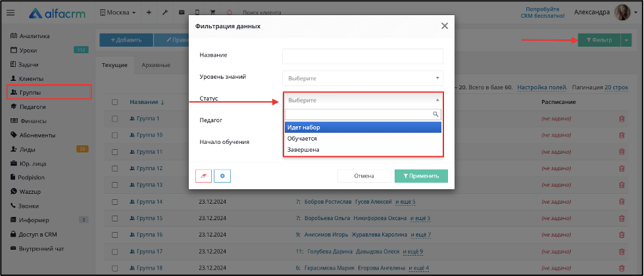Check the Группа 13 row checkbox
644x276 pixels.
click(x=115, y=185)
